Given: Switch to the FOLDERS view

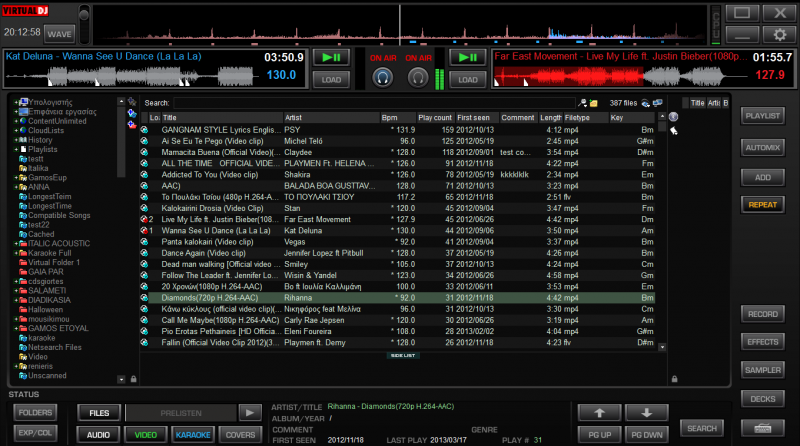Looking at the screenshot, I should [35, 412].
